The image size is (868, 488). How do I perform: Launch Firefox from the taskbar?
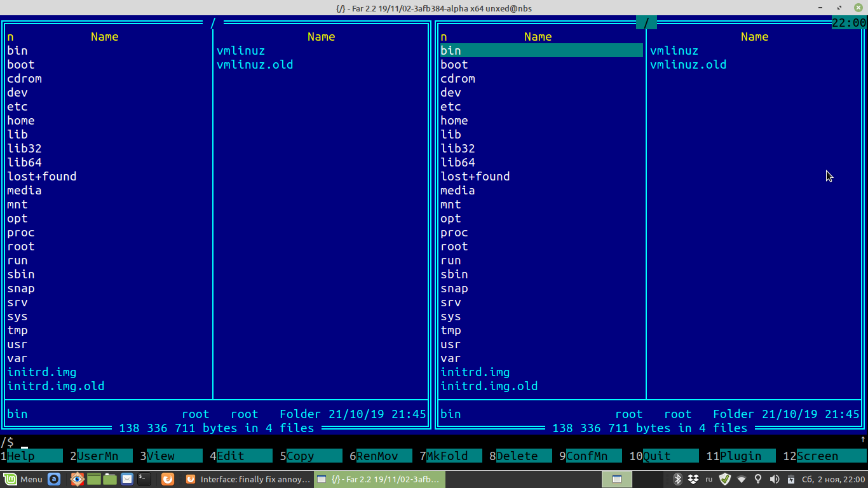pyautogui.click(x=168, y=479)
